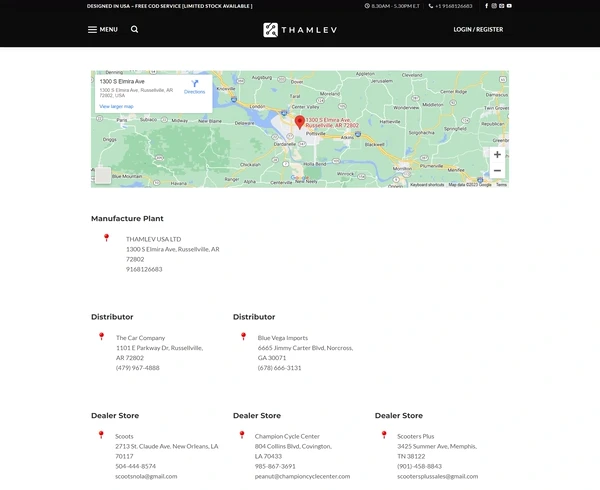Click the Manufacture Plant heading
Screen dimensions: 600x490
(x=127, y=218)
